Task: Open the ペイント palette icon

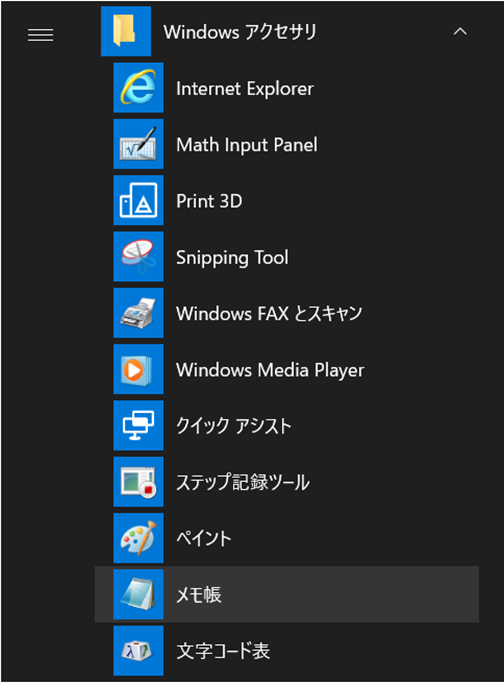Action: (x=139, y=538)
